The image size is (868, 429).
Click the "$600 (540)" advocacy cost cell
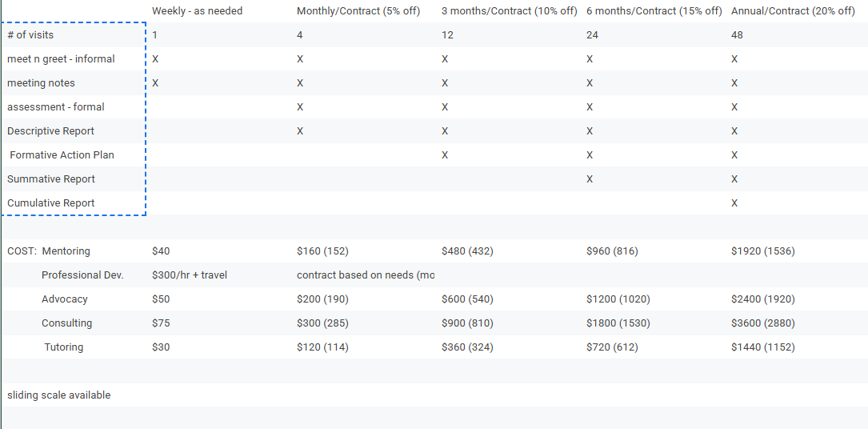click(467, 299)
